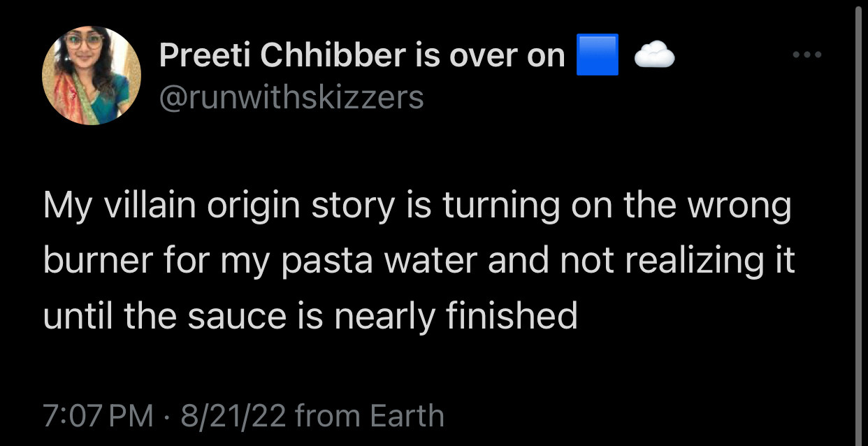The image size is (868, 446).
Task: Click the 8/21/22 date
Action: (233, 415)
